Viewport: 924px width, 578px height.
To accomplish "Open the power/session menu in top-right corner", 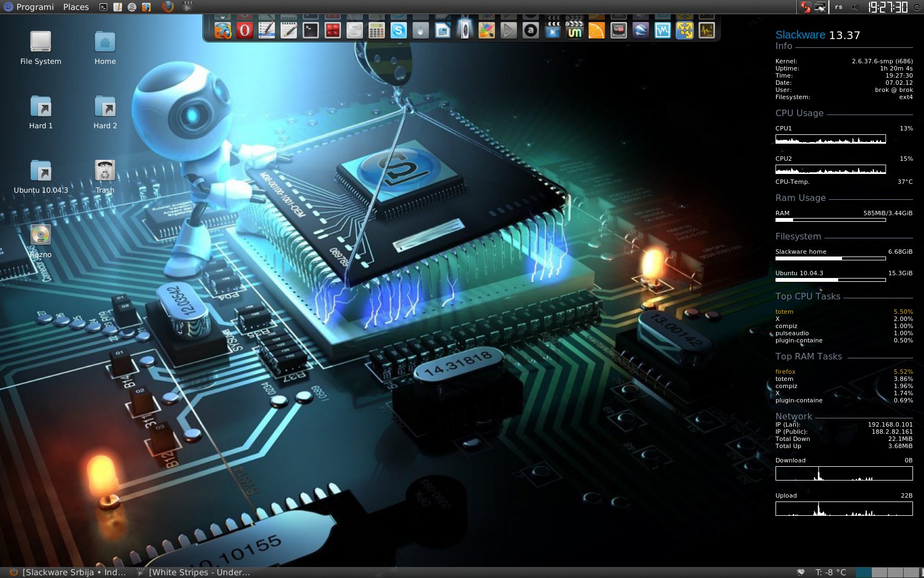I will 917,7.
